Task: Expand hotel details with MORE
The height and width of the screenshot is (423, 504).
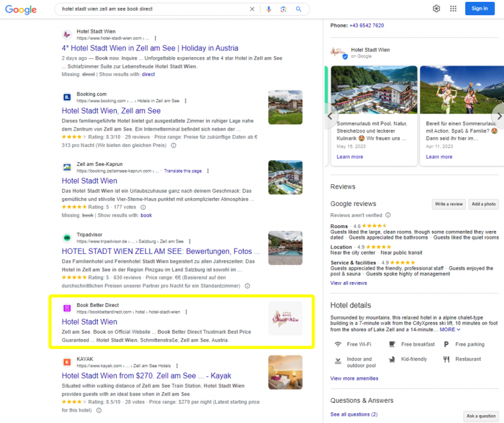Action: click(450, 329)
